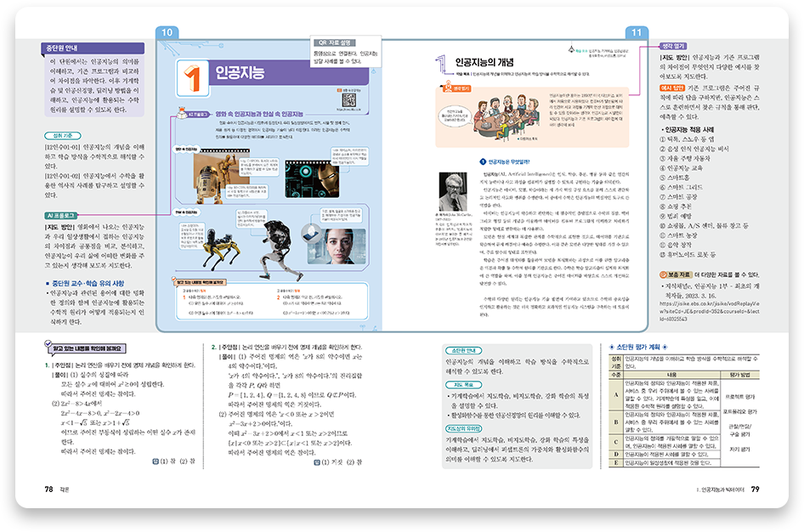Select the page 10 number tab
The image size is (804, 532).
(x=167, y=33)
